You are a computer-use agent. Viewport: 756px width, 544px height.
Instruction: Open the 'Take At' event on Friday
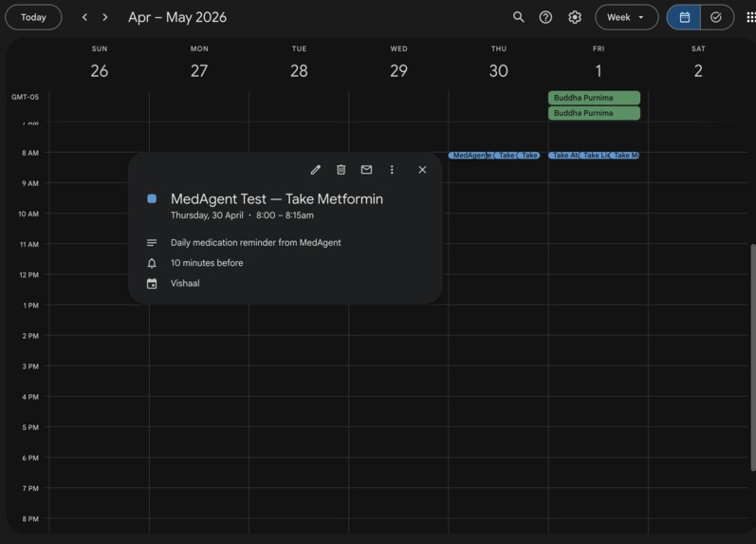click(x=563, y=156)
